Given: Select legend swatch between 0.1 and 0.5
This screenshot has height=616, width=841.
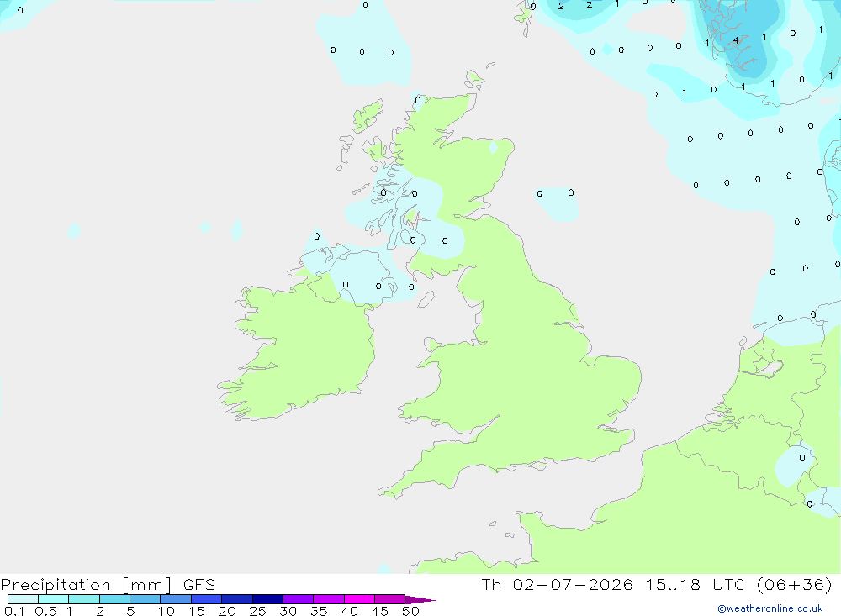Looking at the screenshot, I should (23, 599).
